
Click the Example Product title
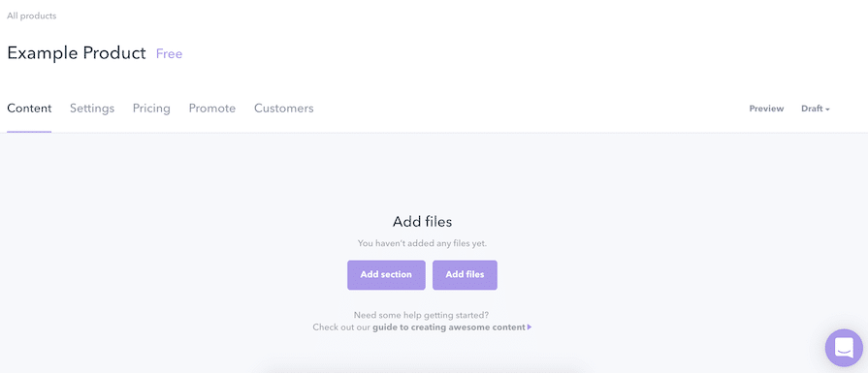pyautogui.click(x=77, y=53)
